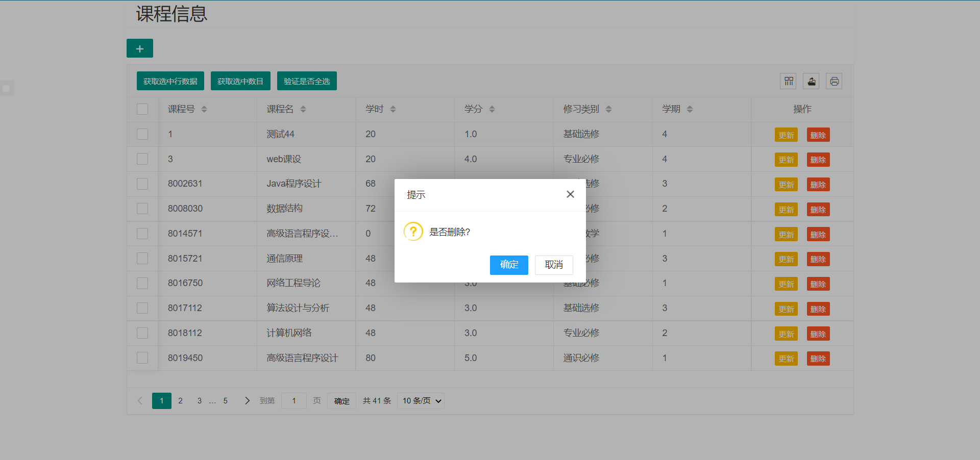
Task: Sort by 学分 column arrows
Action: pyautogui.click(x=492, y=109)
